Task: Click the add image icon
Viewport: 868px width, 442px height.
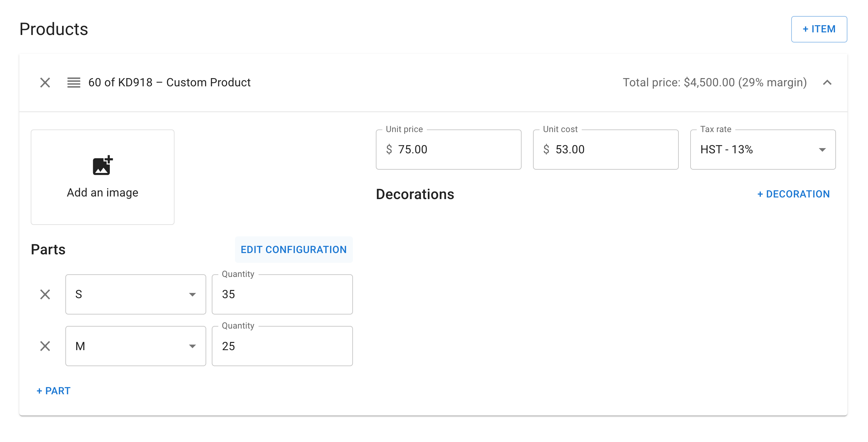Action: [102, 165]
